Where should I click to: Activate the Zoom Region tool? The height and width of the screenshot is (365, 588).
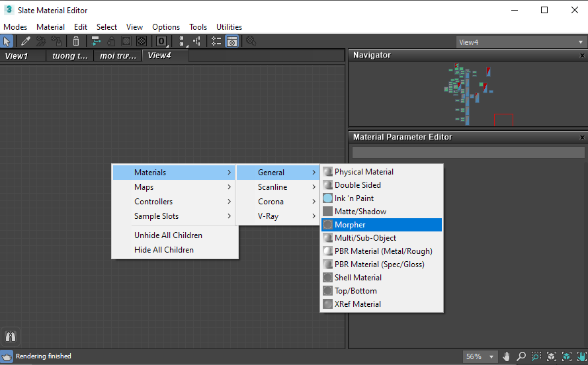pyautogui.click(x=536, y=356)
